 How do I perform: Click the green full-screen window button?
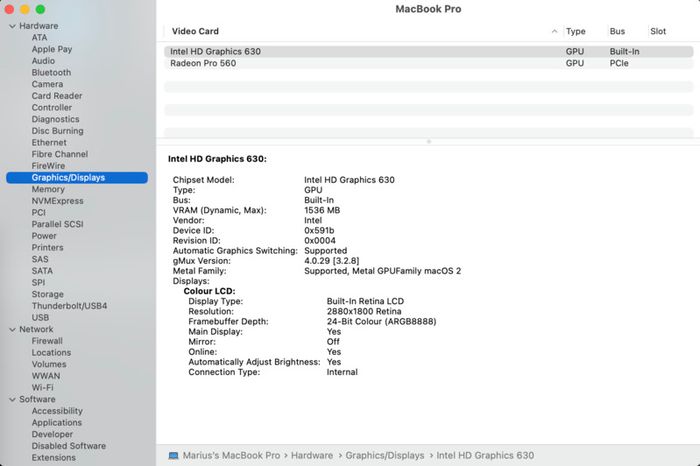pyautogui.click(x=40, y=9)
